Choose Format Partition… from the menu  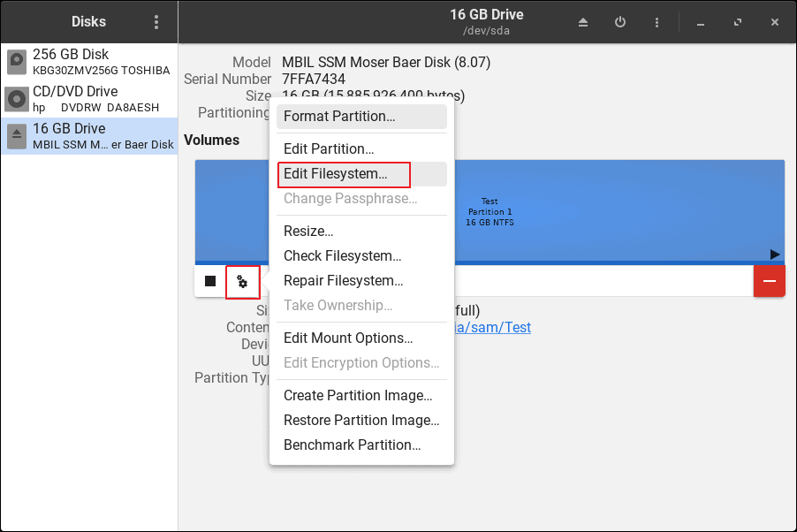(361, 117)
